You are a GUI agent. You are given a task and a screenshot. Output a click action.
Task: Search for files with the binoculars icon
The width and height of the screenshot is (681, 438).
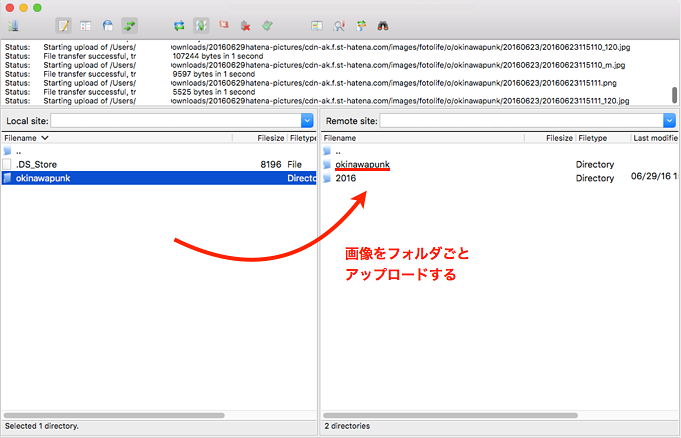coord(383,26)
